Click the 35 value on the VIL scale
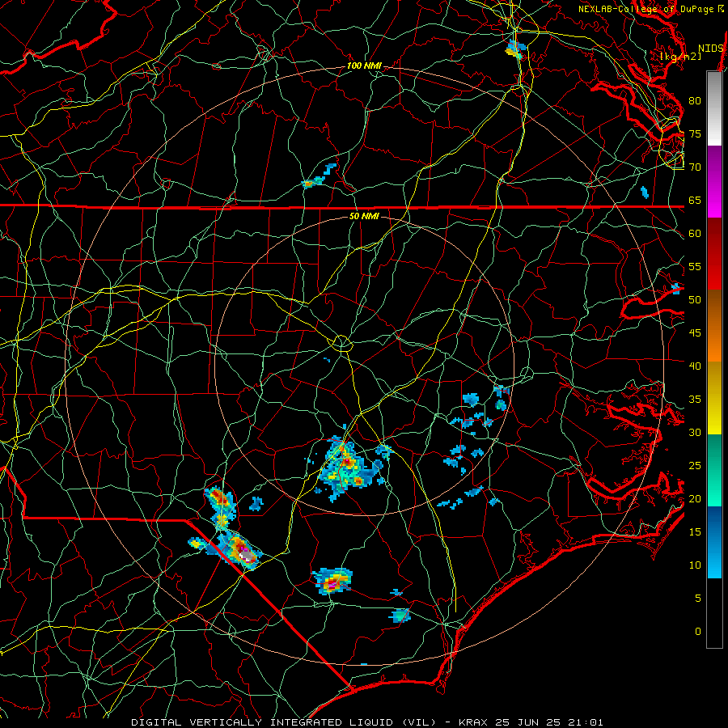The width and height of the screenshot is (728, 728). (695, 400)
